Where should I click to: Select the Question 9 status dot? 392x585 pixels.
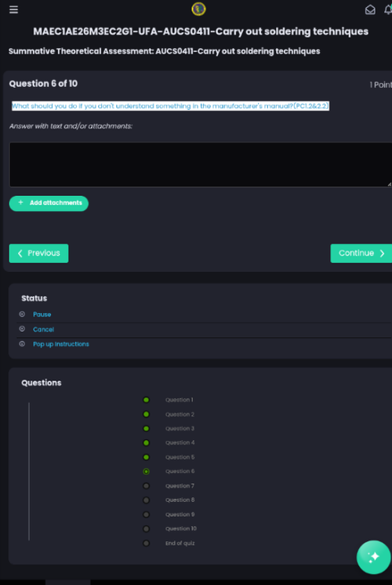146,514
